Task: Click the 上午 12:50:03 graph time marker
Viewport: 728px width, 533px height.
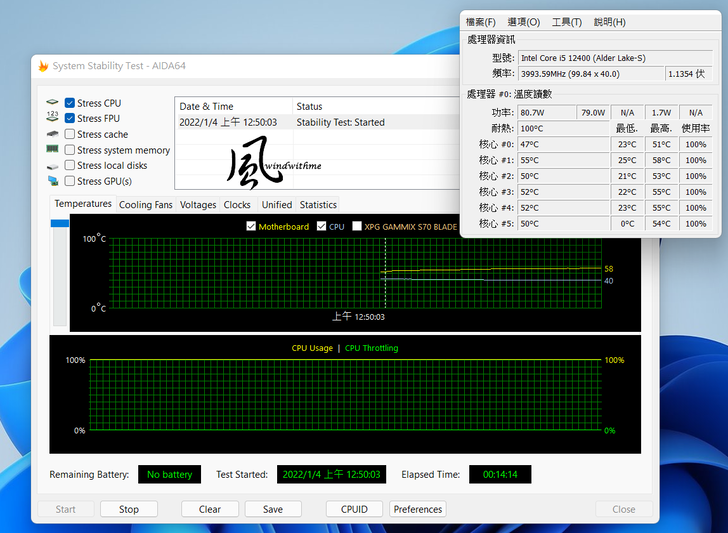Action: (x=358, y=317)
